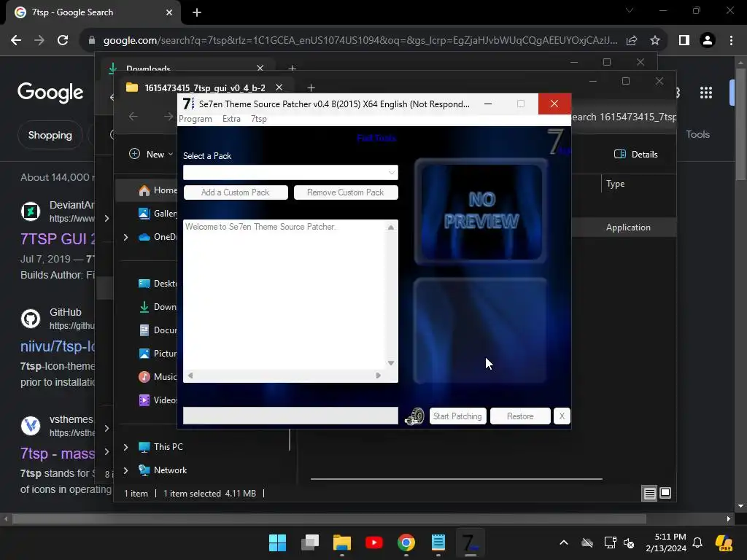Screen dimensions: 747x560
Task: Click the Application type cell
Action: [x=628, y=227]
